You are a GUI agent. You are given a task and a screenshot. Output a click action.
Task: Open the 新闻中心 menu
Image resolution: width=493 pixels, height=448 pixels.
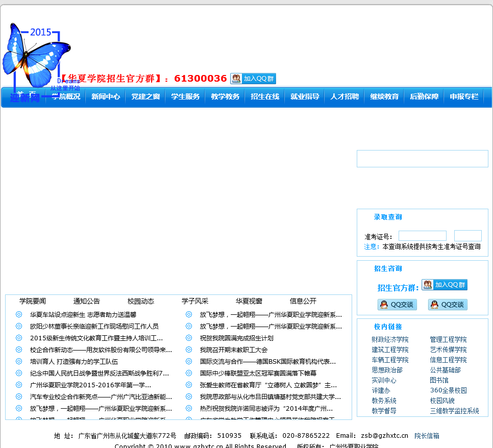[x=106, y=96]
